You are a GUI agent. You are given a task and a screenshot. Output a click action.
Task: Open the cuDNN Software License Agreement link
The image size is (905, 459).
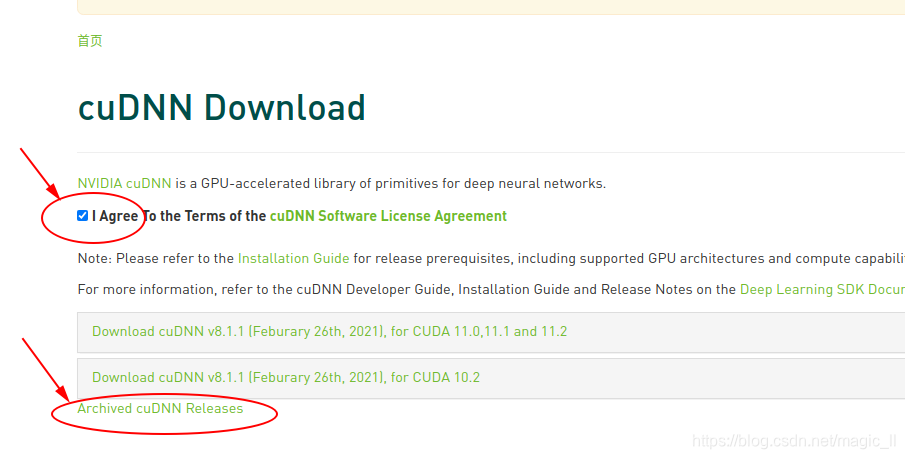pos(388,216)
